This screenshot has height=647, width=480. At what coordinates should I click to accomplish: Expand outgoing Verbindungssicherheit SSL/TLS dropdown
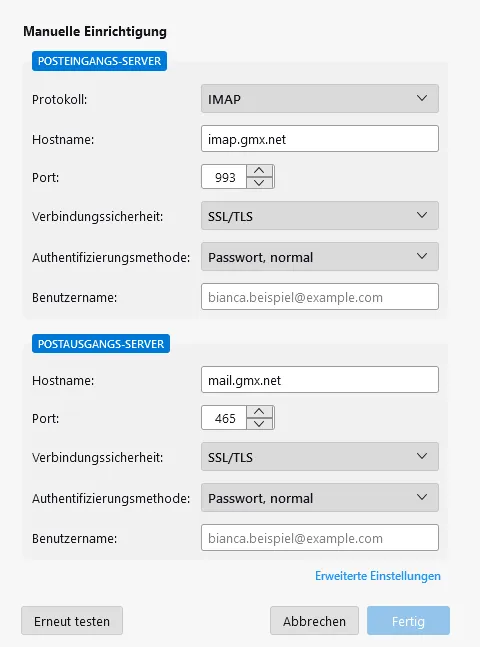point(320,456)
